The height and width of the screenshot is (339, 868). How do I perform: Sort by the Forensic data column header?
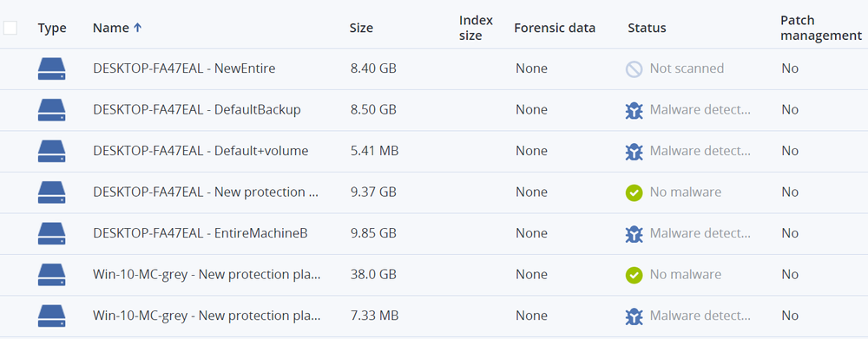pos(555,28)
